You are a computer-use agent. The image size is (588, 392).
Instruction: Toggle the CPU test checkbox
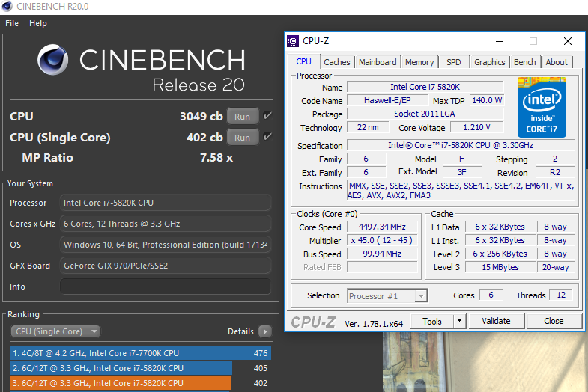267,116
